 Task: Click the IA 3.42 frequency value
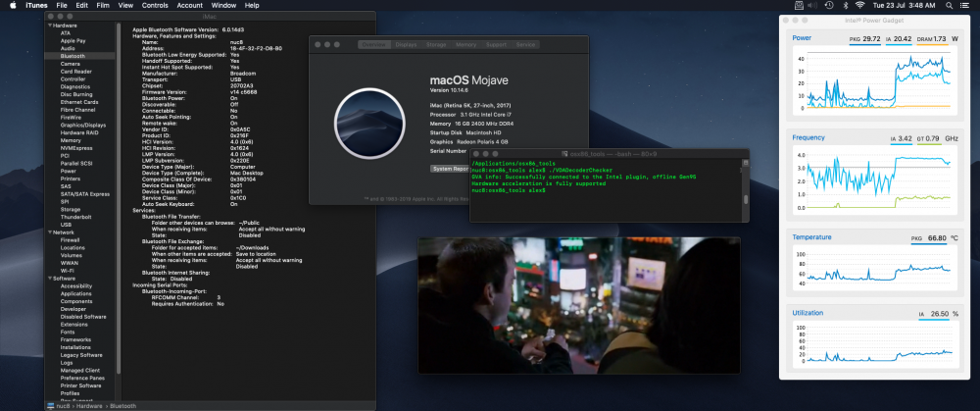point(902,138)
